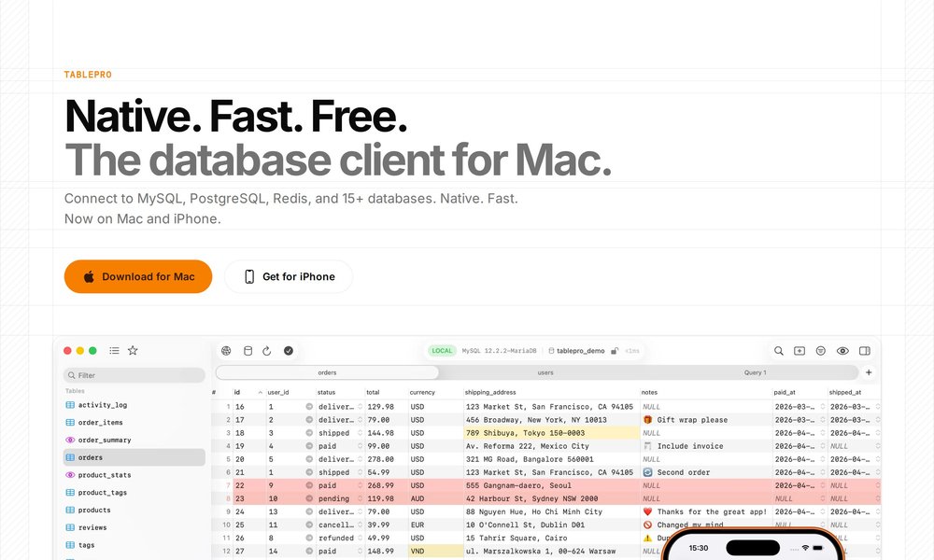Select order_summary view in sidebar
The image size is (934, 560).
click(134, 440)
